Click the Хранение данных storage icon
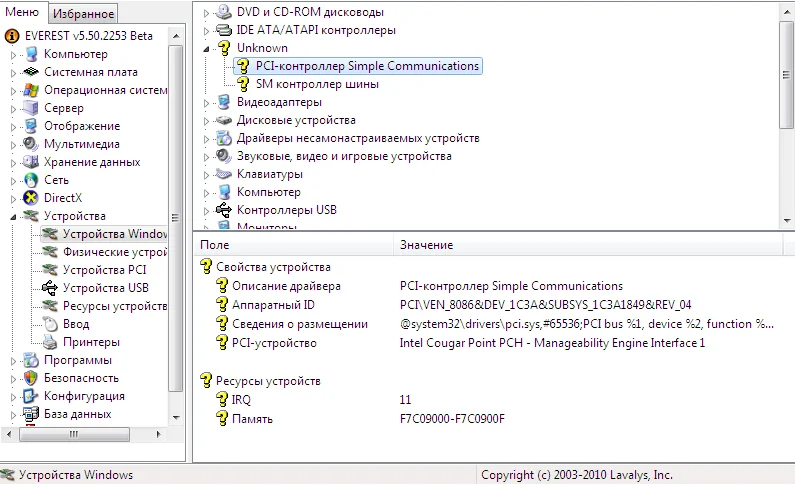The image size is (795, 485). coord(31,162)
